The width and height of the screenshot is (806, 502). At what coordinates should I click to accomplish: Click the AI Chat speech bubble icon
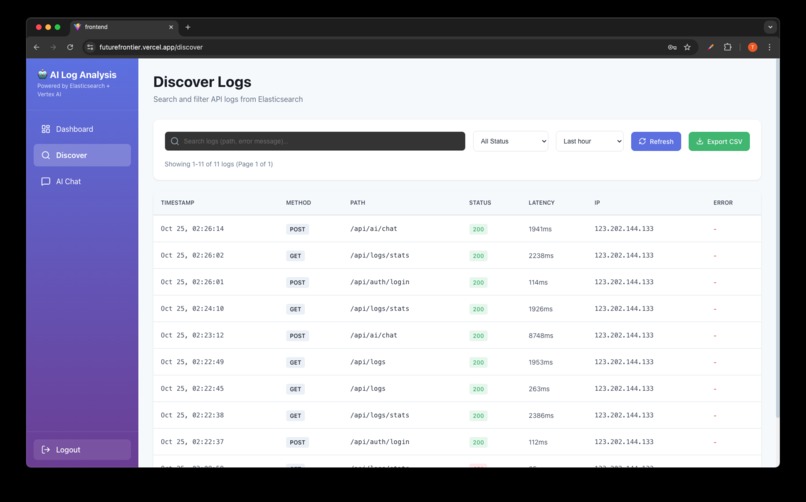pos(46,181)
